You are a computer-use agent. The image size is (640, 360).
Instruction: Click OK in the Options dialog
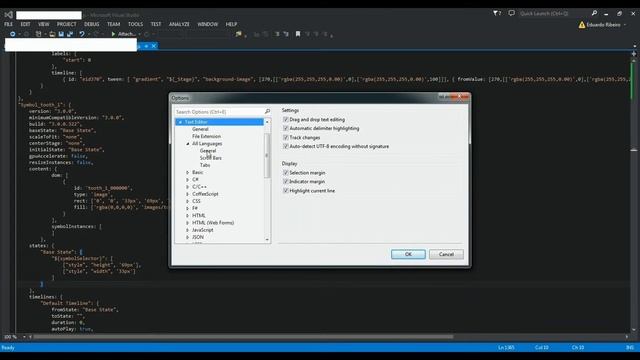pyautogui.click(x=408, y=254)
